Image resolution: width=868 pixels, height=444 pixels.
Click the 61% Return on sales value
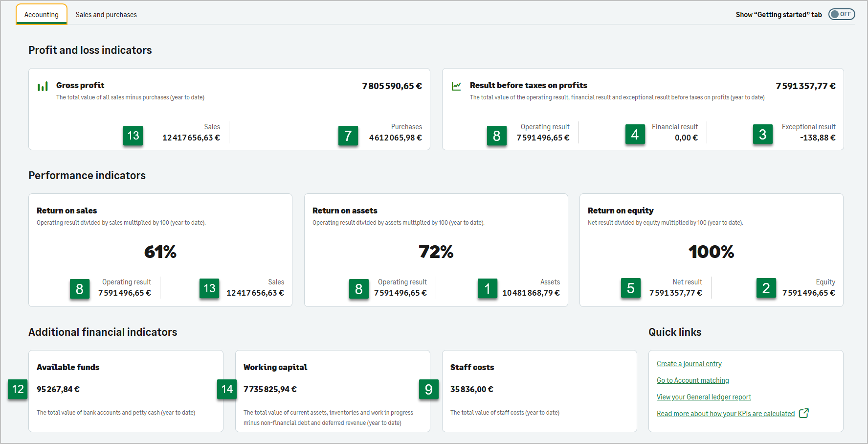pyautogui.click(x=160, y=252)
